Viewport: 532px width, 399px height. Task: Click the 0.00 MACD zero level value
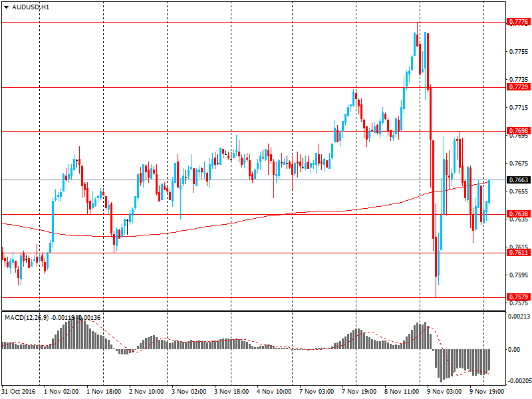(x=514, y=349)
